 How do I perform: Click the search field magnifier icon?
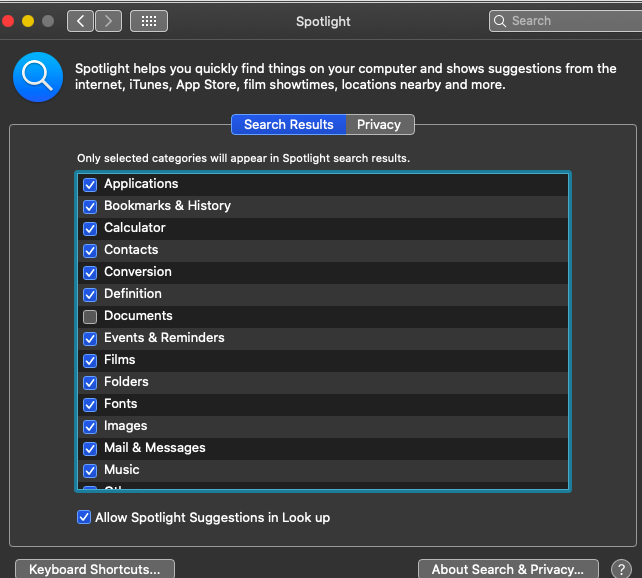point(500,21)
